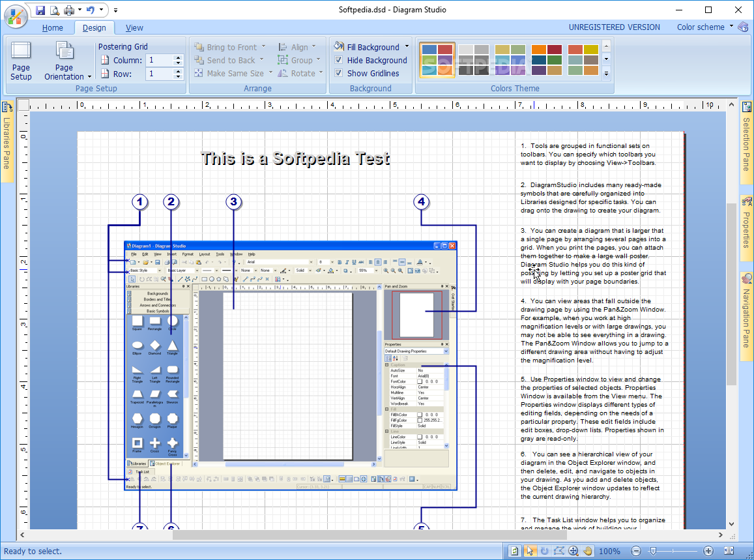This screenshot has height=560, width=754.
Task: Select the pan and zoom tool in status bar
Action: click(x=573, y=551)
